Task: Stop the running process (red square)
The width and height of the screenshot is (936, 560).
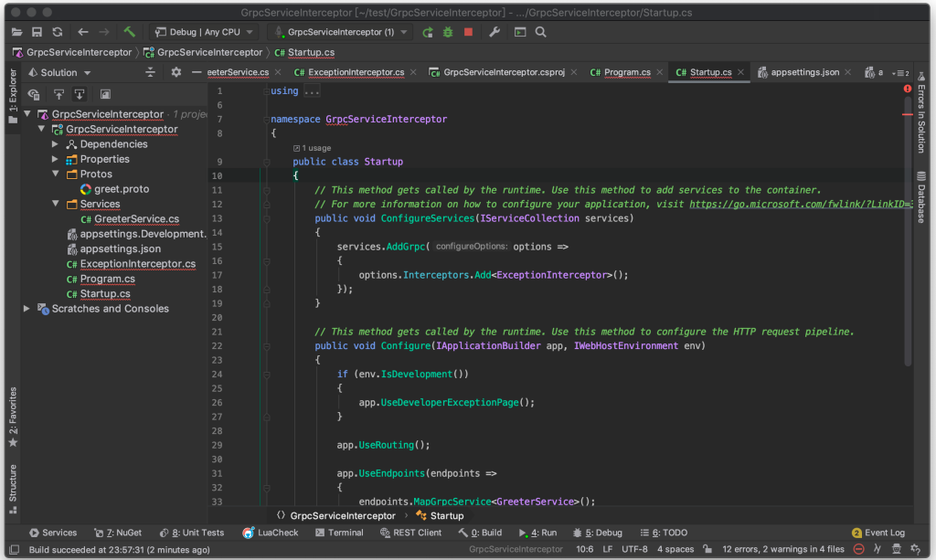Action: pyautogui.click(x=469, y=32)
